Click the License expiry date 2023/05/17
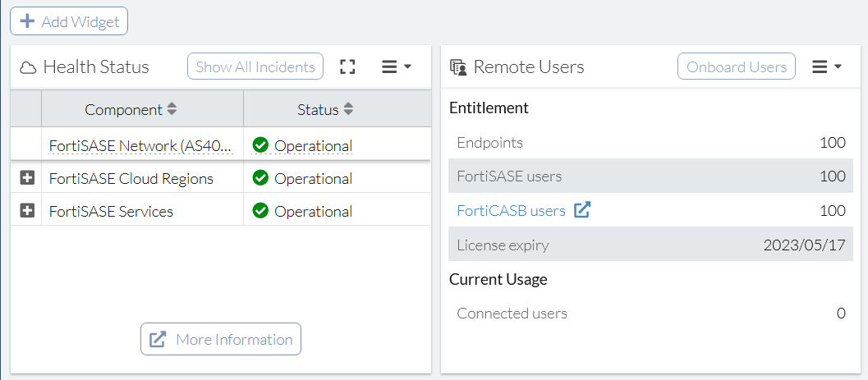The width and height of the screenshot is (868, 380). coord(804,245)
